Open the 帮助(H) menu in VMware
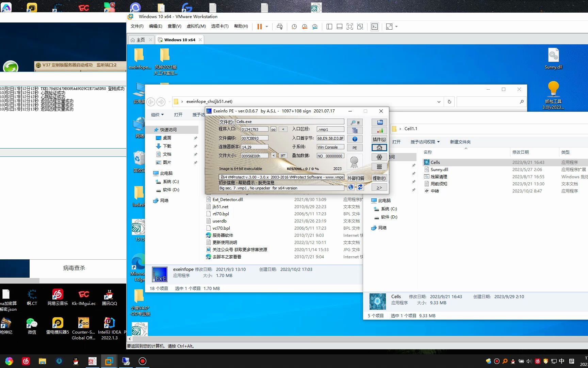This screenshot has width=588, height=368. click(x=241, y=26)
